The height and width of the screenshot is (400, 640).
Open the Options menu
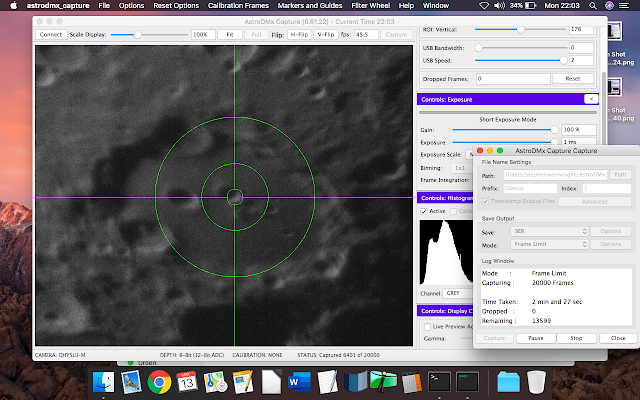click(x=131, y=5)
